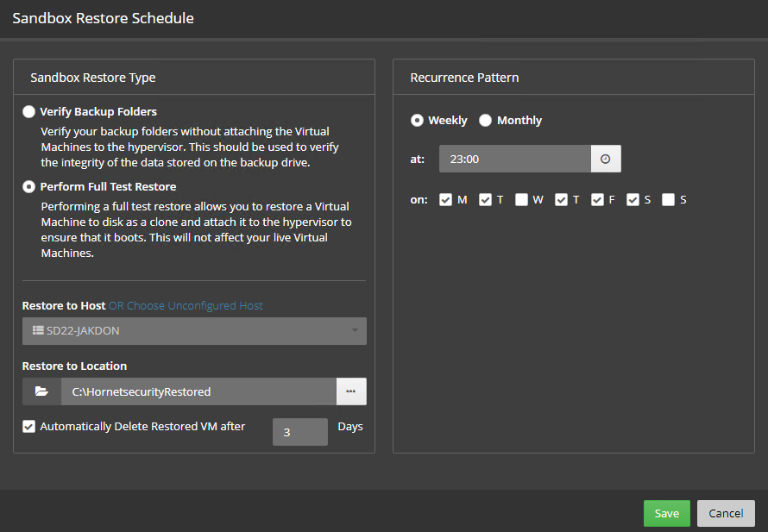Choose Monthly recurrence pattern
Image resolution: width=768 pixels, height=532 pixels.
tap(485, 121)
